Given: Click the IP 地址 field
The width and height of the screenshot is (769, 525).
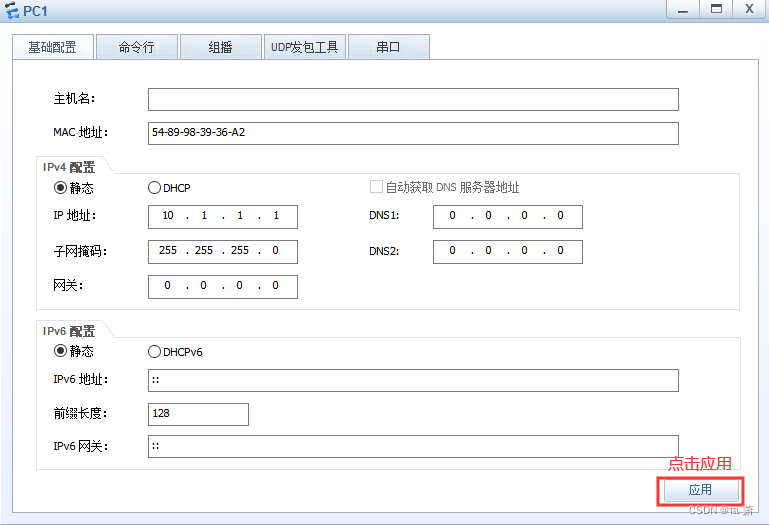Looking at the screenshot, I should pos(223,217).
